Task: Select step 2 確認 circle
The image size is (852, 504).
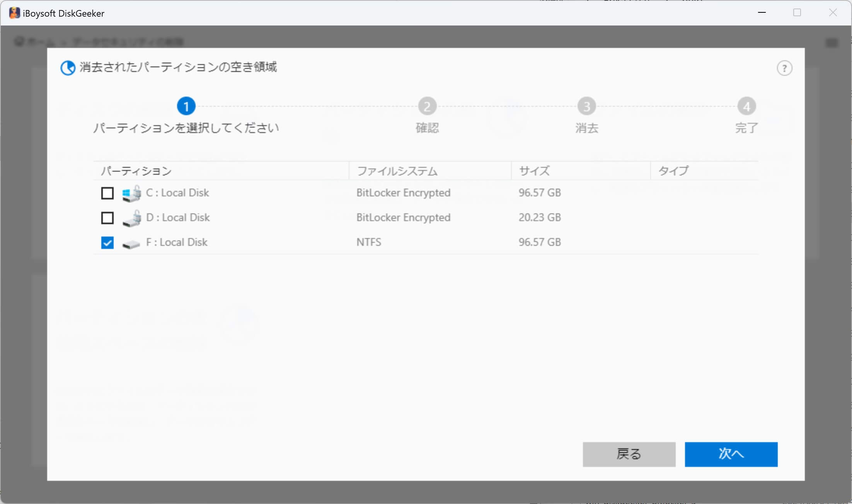Action: click(427, 106)
